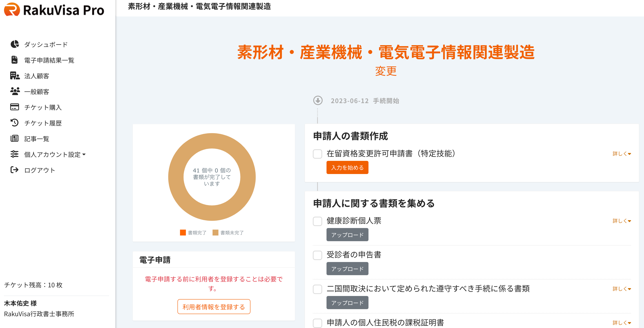
Task: Toggle the 受診者の申告書 checkbox
Action: click(x=317, y=255)
